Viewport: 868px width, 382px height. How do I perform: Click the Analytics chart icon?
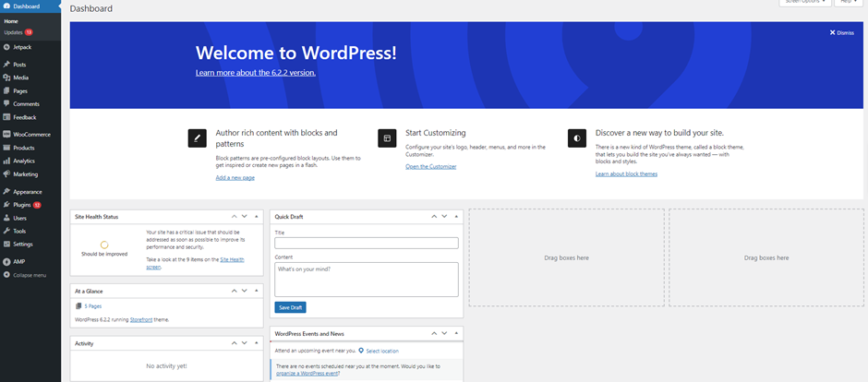tap(6, 161)
